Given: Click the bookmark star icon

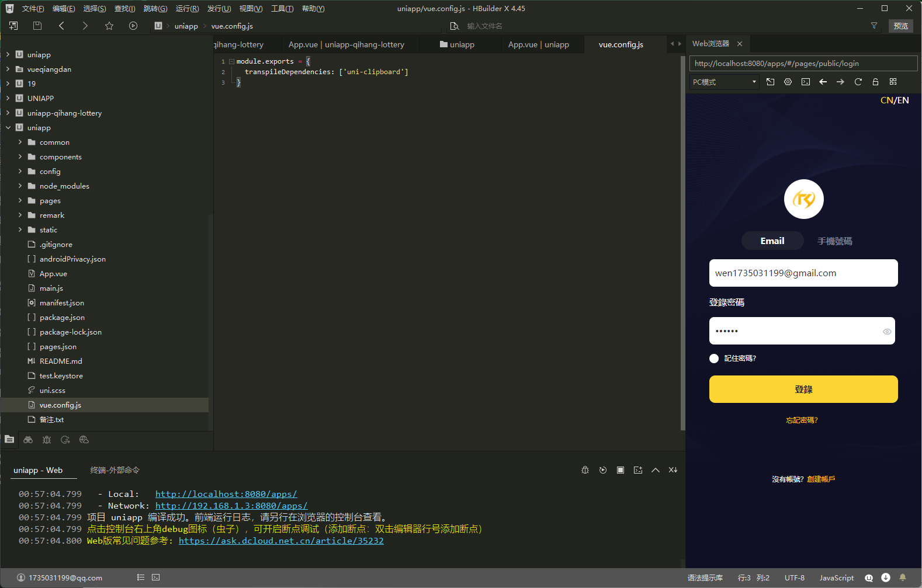Looking at the screenshot, I should (109, 26).
